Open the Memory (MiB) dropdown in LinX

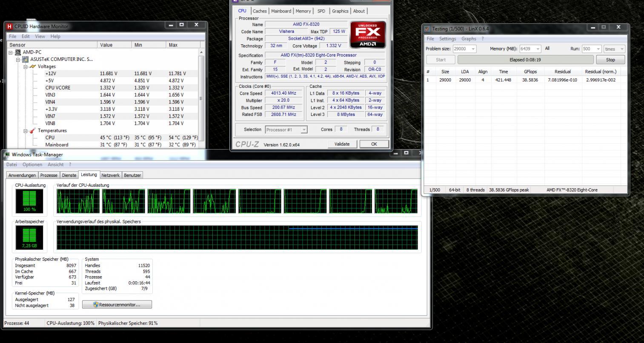coord(538,49)
